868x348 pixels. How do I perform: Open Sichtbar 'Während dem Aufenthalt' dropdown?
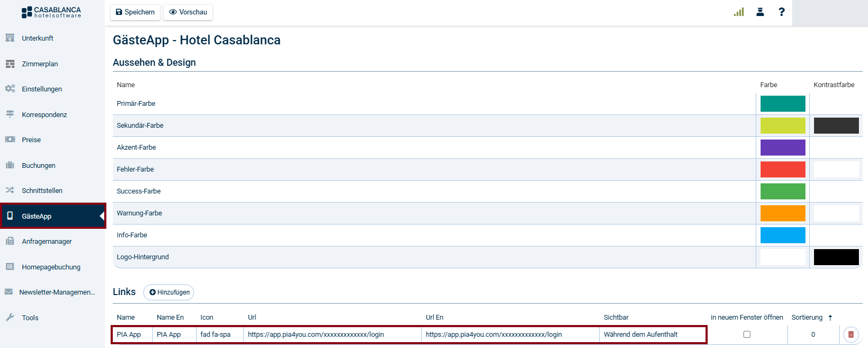652,335
